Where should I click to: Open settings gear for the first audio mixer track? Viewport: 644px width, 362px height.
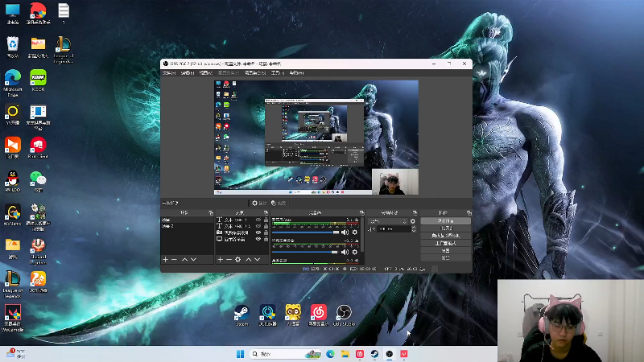355,232
